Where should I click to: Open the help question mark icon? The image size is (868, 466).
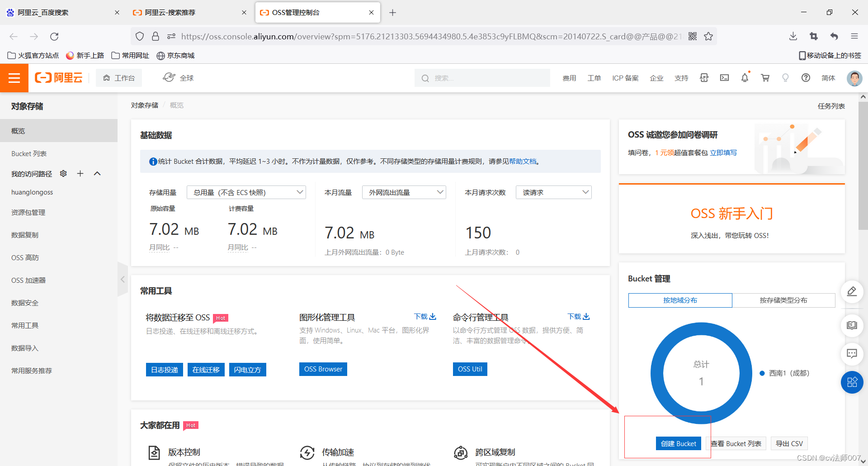[x=806, y=78]
